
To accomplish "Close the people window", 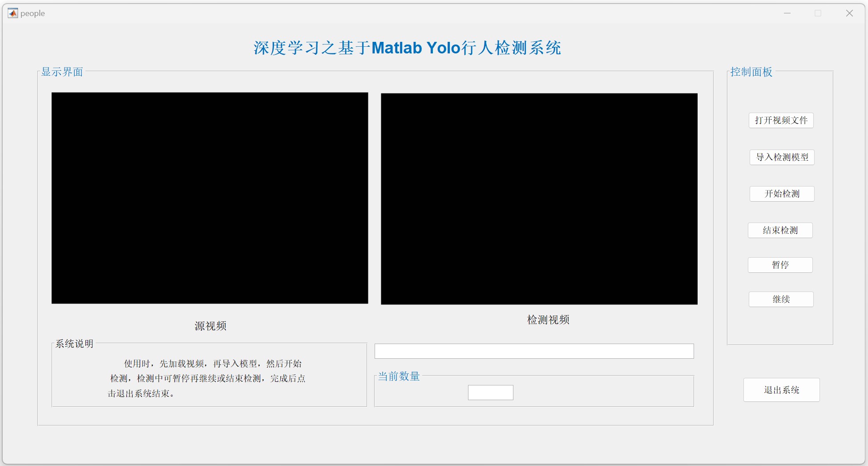I will coord(849,13).
